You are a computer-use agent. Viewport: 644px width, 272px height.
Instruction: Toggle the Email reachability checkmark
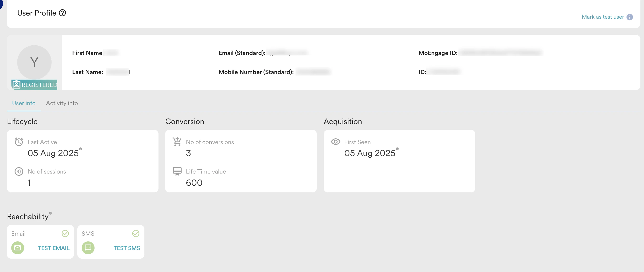[65, 234]
